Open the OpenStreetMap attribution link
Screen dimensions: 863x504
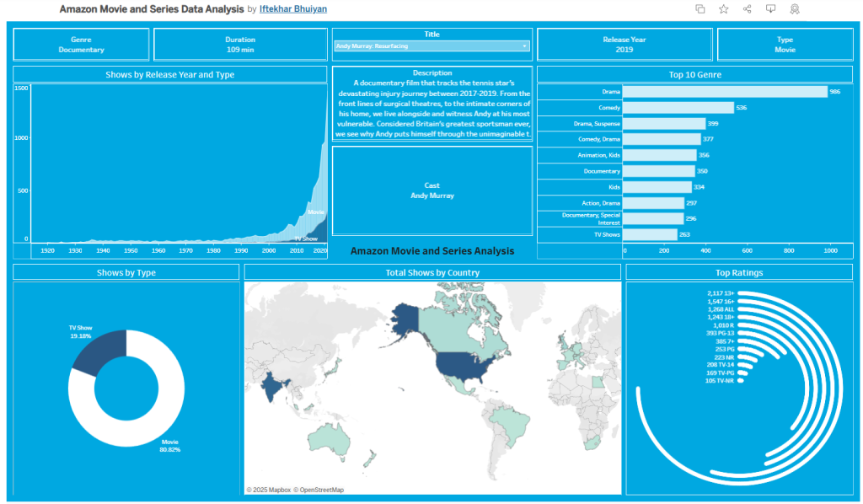pos(319,490)
